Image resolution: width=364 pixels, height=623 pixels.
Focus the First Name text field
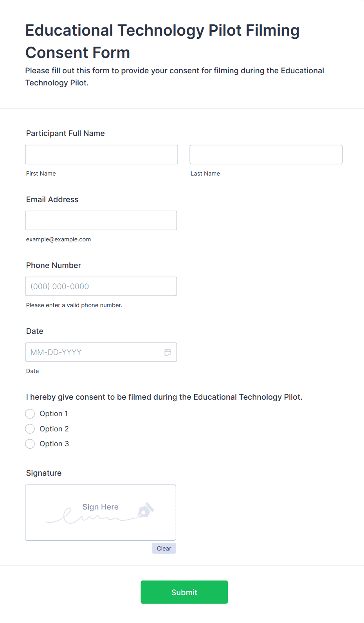pyautogui.click(x=101, y=155)
